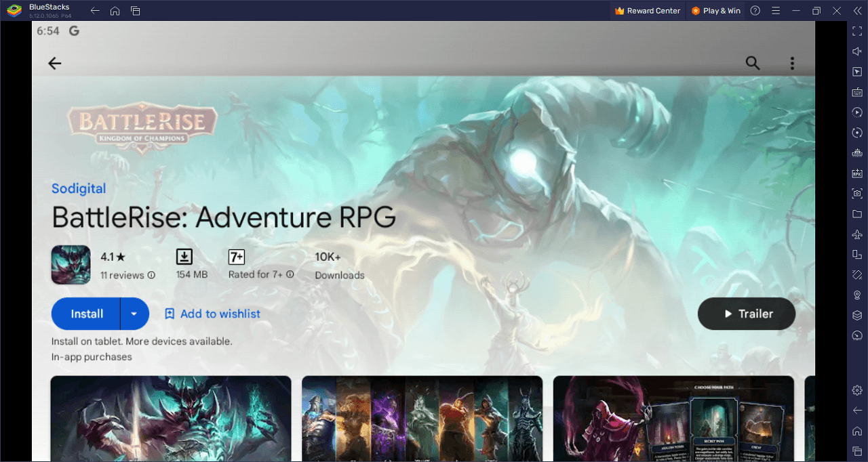Take a screenshot with the camera icon
This screenshot has width=868, height=462.
pos(857,194)
